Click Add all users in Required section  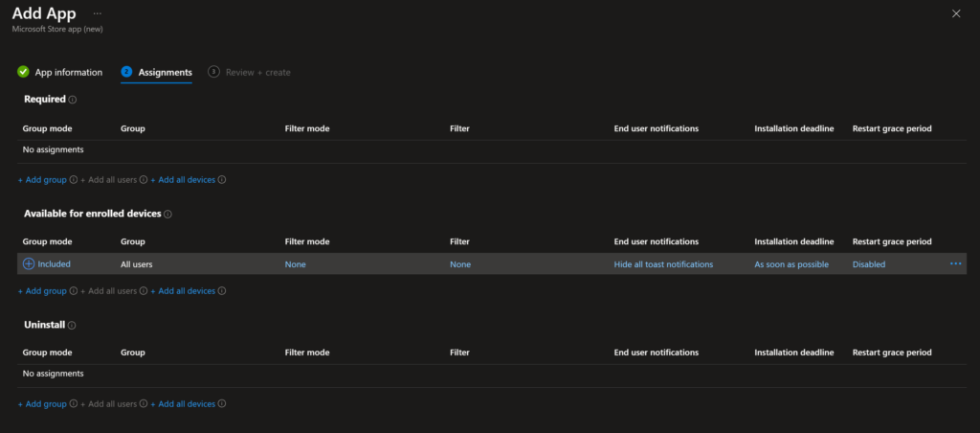pyautogui.click(x=109, y=179)
